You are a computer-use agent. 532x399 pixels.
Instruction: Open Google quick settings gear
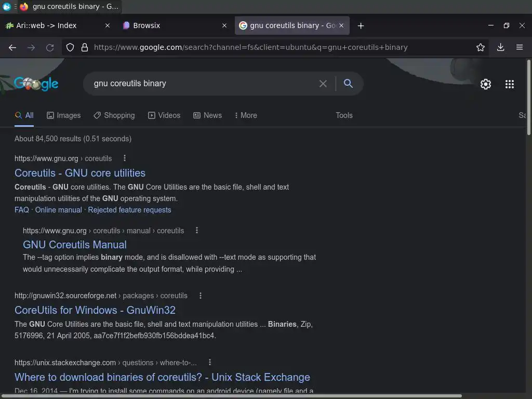pos(486,84)
